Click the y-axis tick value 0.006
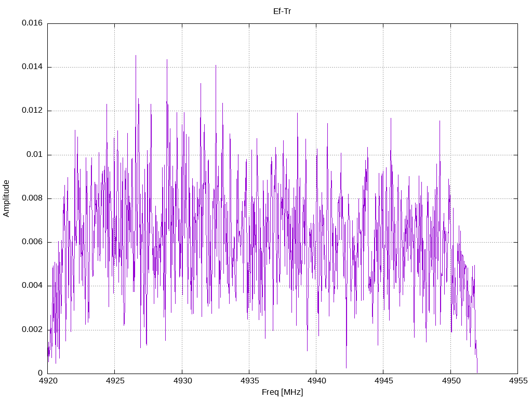This screenshot has height=399, width=532. (x=32, y=242)
